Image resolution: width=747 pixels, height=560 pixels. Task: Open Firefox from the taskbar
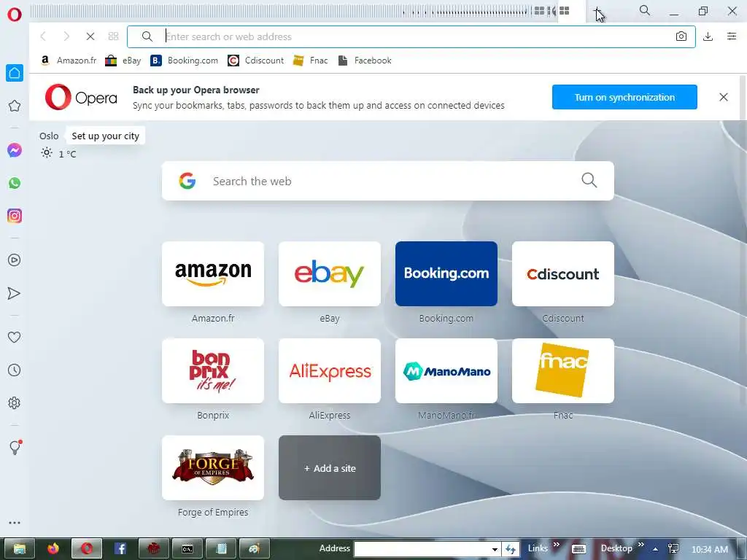point(53,548)
